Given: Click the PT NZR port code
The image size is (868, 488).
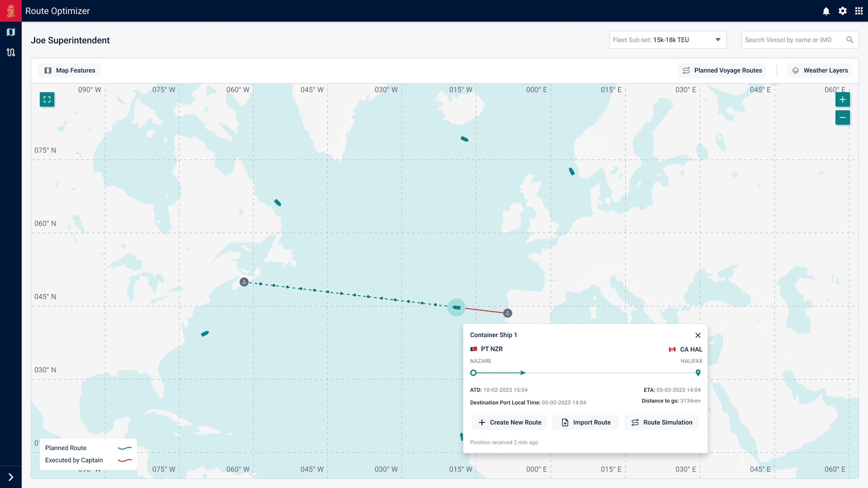Looking at the screenshot, I should [x=492, y=349].
